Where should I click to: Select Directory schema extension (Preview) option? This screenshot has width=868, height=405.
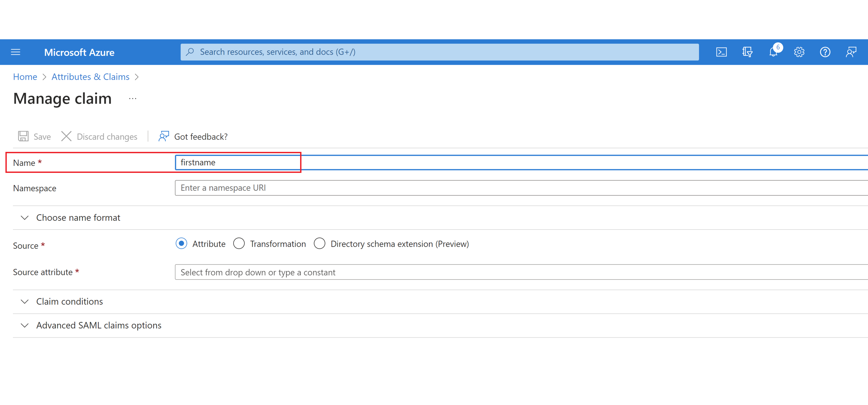tap(319, 243)
